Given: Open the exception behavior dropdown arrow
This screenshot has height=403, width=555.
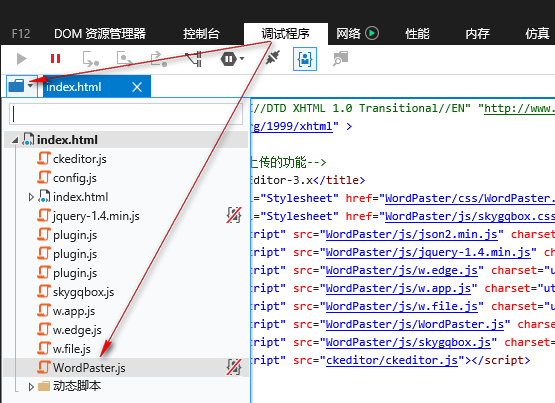Looking at the screenshot, I should 242,58.
